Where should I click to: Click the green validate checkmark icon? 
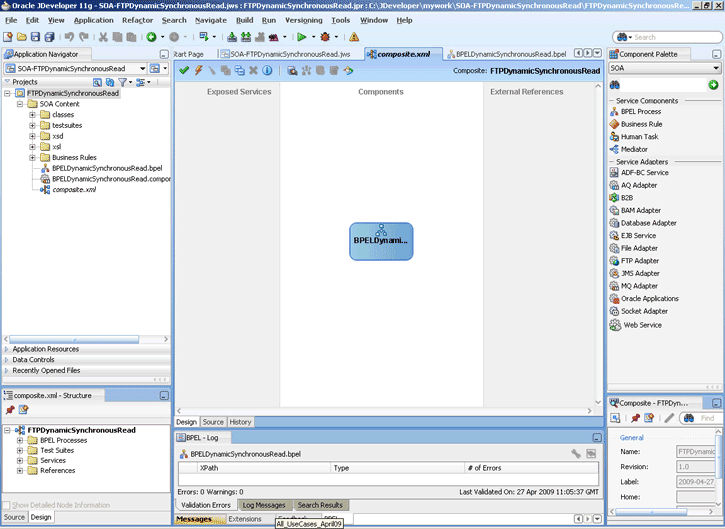click(x=184, y=71)
